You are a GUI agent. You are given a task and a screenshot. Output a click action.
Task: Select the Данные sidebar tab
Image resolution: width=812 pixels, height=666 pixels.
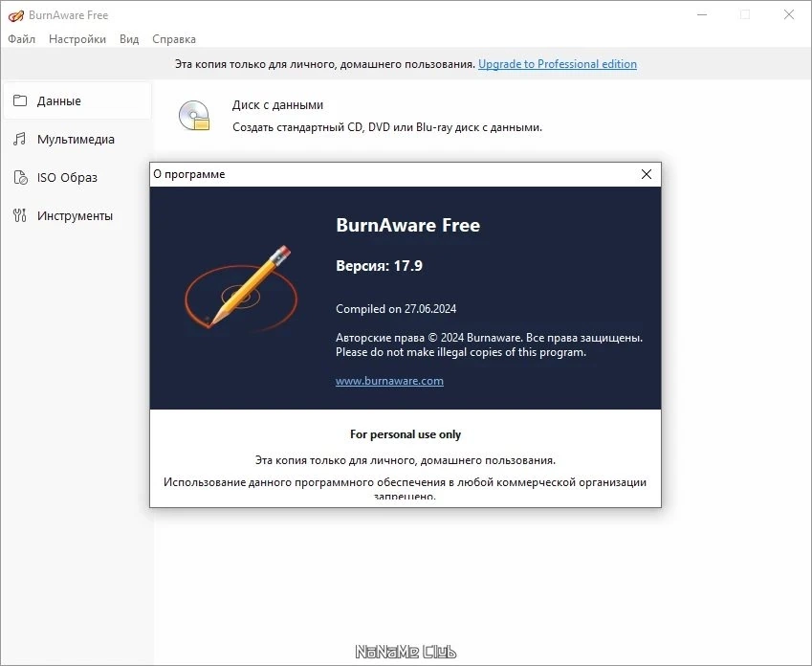(77, 100)
